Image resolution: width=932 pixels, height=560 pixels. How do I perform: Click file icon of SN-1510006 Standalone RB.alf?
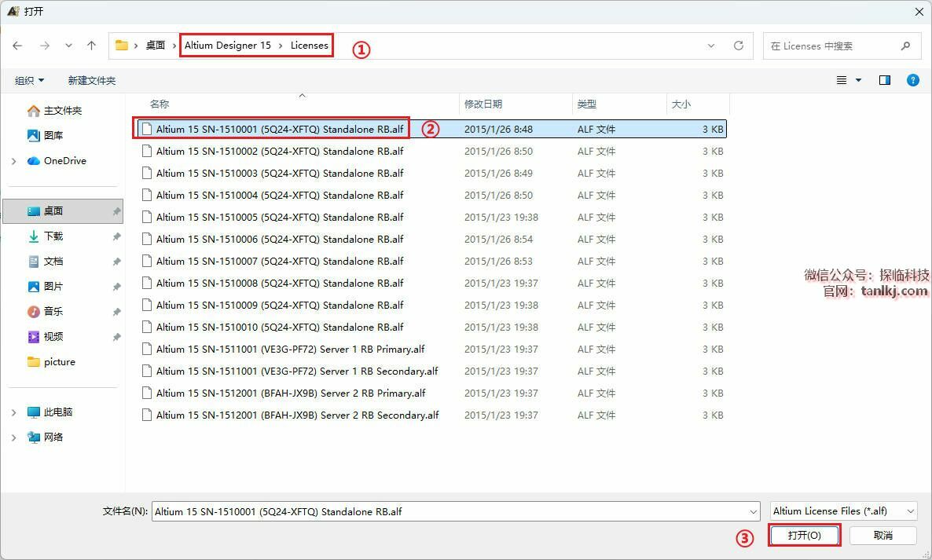[147, 239]
